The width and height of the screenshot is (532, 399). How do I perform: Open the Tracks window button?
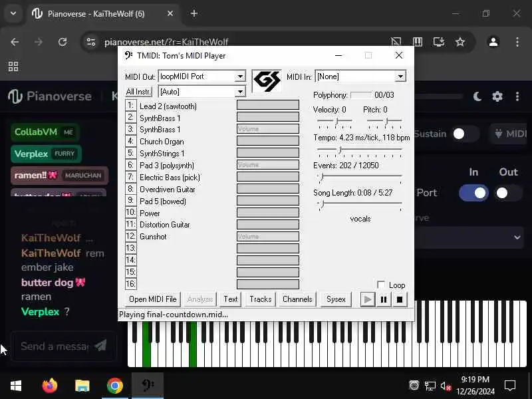pos(261,299)
